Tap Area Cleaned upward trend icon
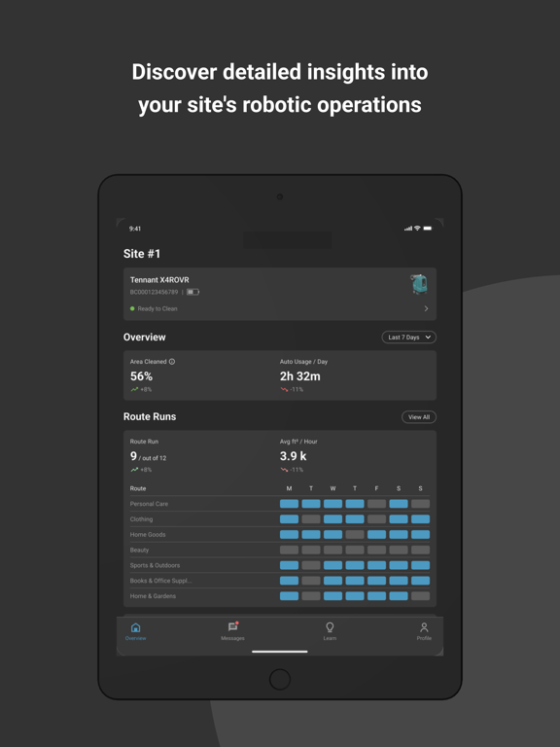 click(134, 389)
